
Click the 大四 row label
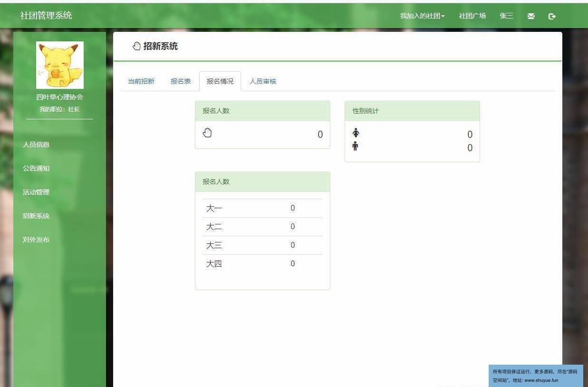click(x=214, y=264)
